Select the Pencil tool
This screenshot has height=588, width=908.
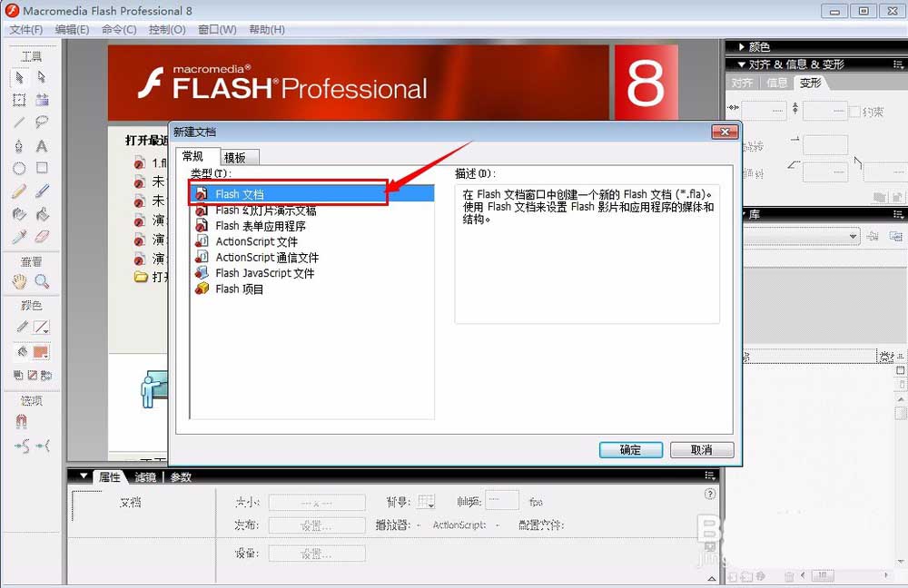(19, 191)
